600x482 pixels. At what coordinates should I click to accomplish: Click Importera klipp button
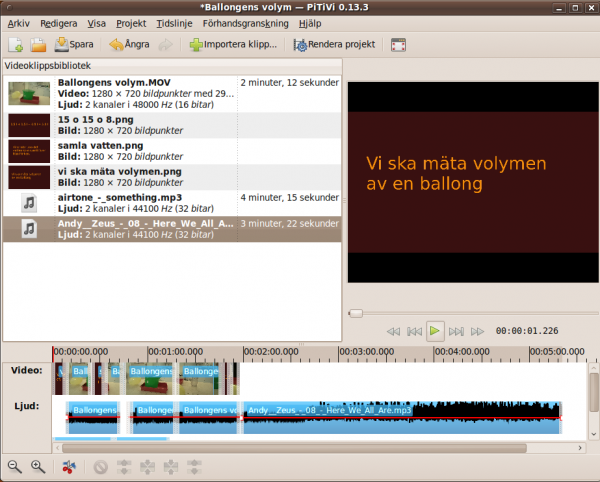pos(233,45)
